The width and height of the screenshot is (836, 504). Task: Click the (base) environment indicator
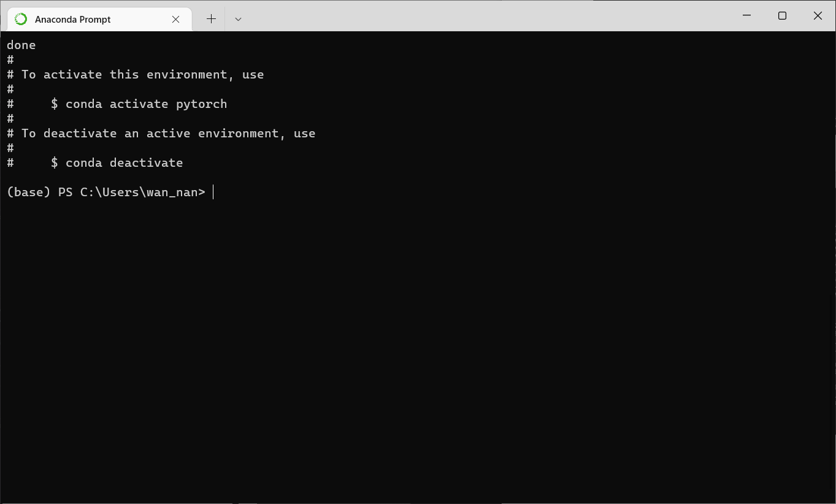pyautogui.click(x=28, y=192)
